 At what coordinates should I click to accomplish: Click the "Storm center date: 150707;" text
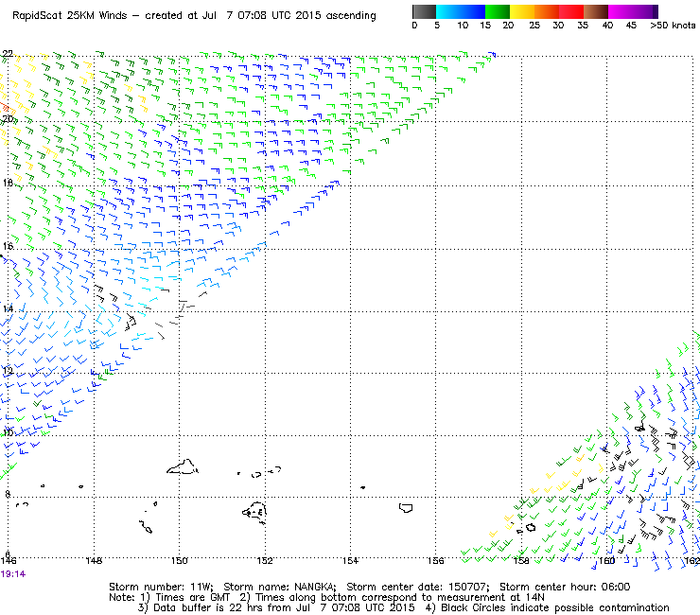click(418, 587)
